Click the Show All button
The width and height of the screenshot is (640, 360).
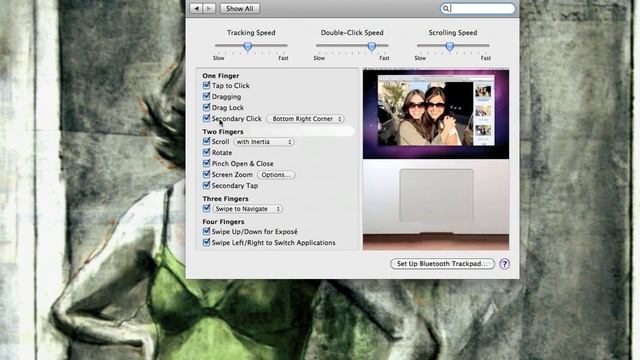tap(240, 8)
